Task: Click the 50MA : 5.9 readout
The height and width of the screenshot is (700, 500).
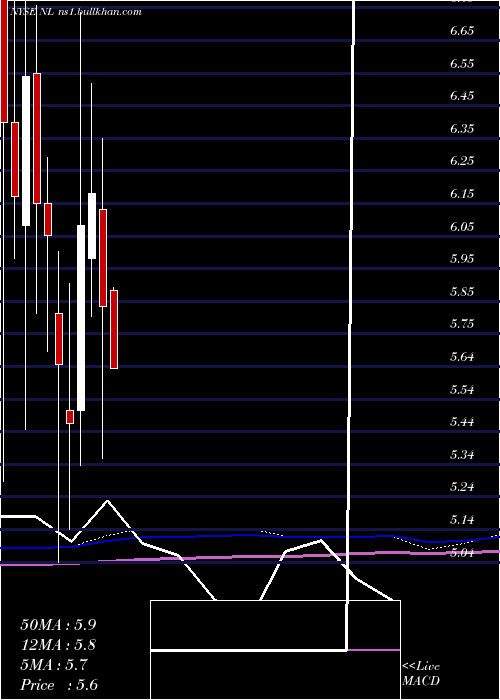Action: pyautogui.click(x=58, y=625)
